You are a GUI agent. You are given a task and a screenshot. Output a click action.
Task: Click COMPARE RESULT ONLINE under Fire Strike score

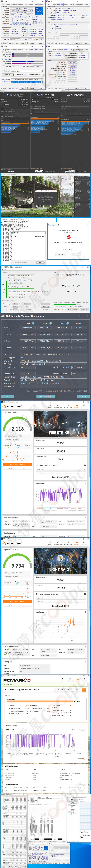pyautogui.click(x=18, y=465)
